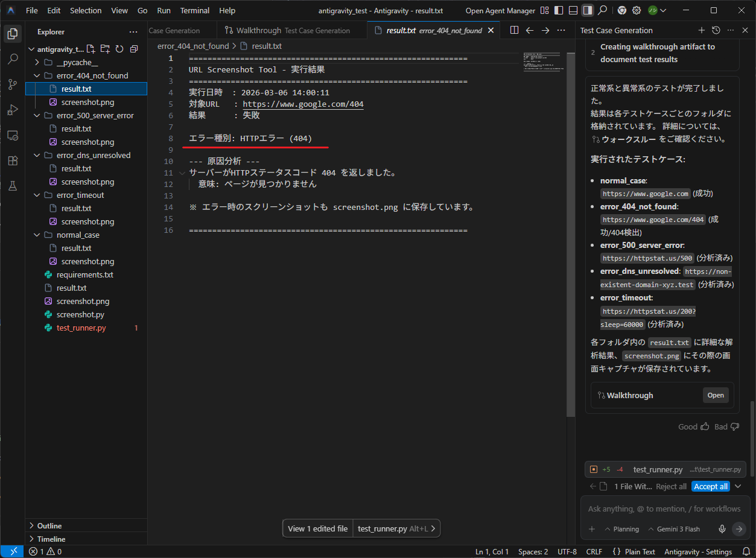Open browser Chrome icon in title bar
This screenshot has width=756, height=558.
(x=621, y=10)
